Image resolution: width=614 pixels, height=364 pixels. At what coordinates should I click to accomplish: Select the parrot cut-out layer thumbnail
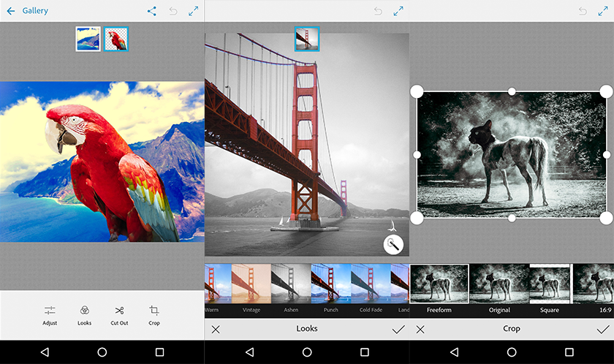(x=116, y=39)
